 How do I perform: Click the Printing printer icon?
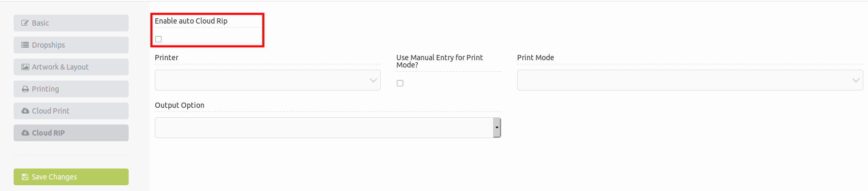coord(25,89)
